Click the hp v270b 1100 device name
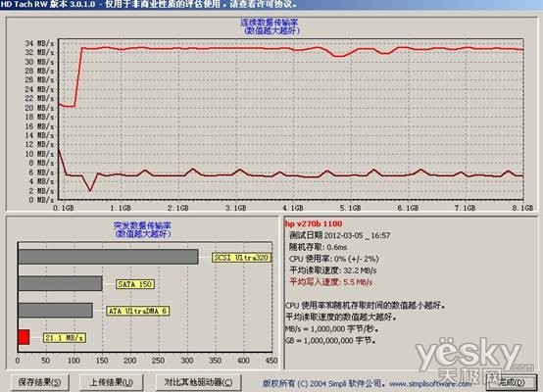The image size is (543, 392). (314, 223)
